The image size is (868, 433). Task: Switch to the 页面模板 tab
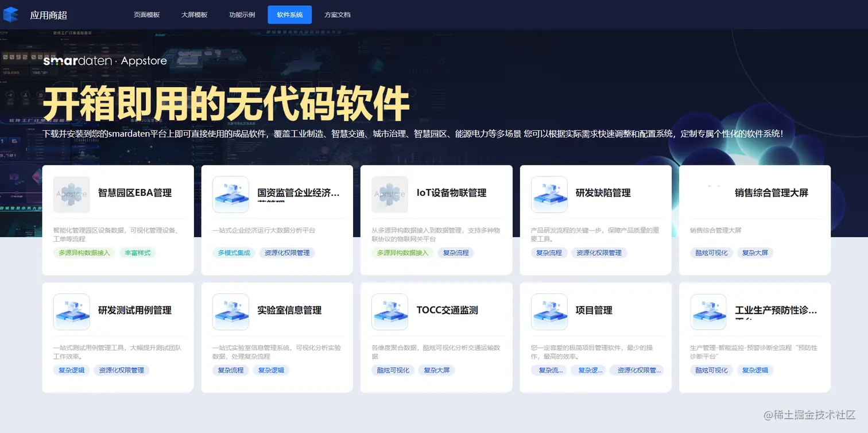click(147, 14)
